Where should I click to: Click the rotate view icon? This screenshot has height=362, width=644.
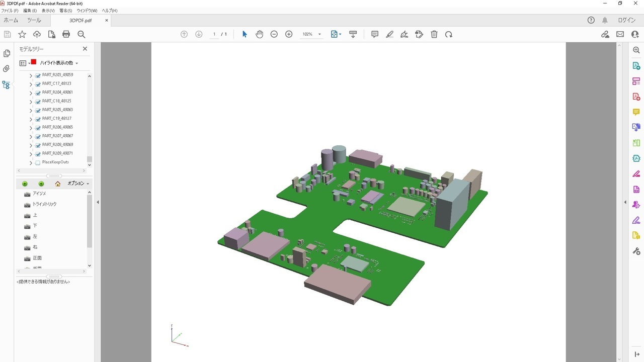pyautogui.click(x=449, y=34)
